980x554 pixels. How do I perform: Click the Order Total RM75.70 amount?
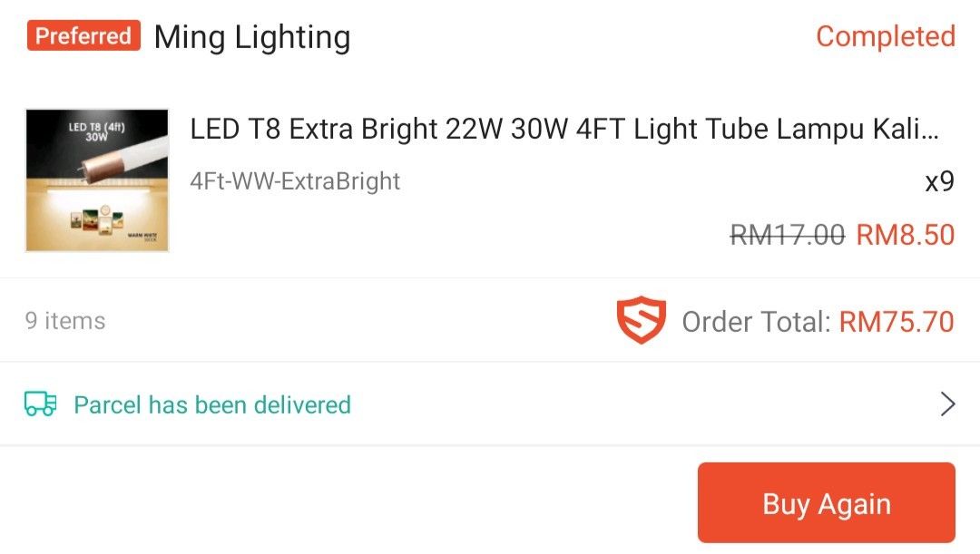(897, 321)
